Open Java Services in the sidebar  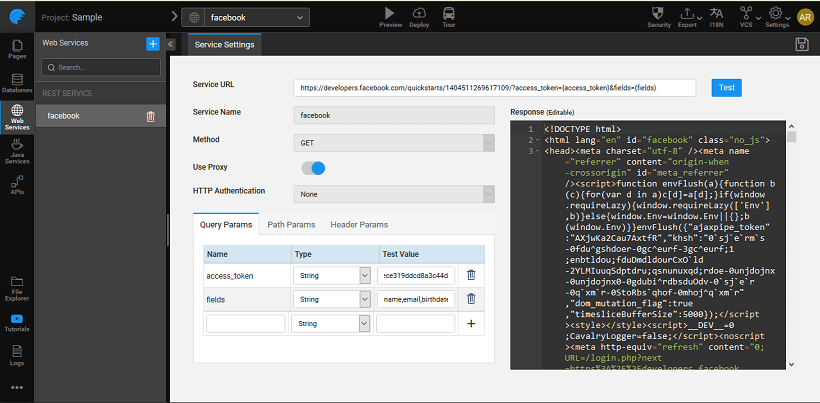pyautogui.click(x=17, y=150)
